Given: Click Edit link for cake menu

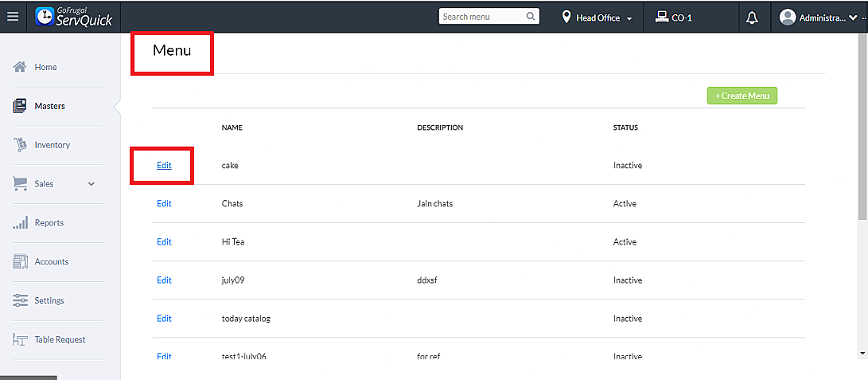Looking at the screenshot, I should point(164,165).
